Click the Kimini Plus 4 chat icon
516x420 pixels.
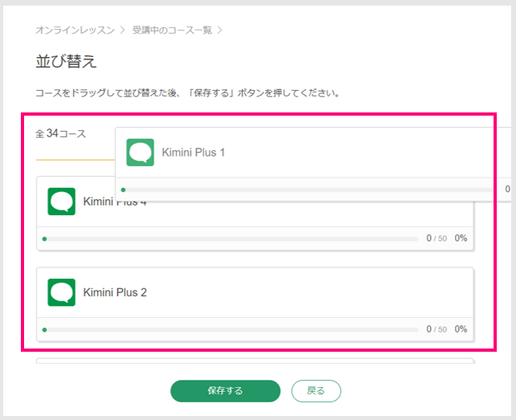[x=62, y=202]
